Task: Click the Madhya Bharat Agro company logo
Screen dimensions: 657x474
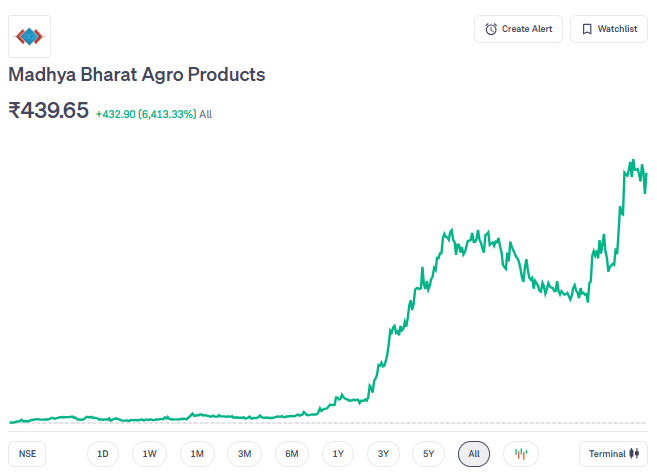Action: click(29, 37)
